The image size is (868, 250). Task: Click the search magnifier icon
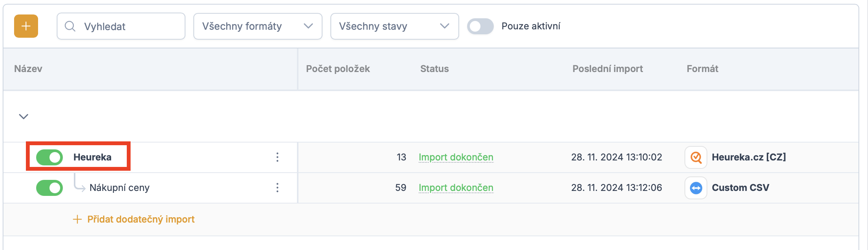tap(70, 26)
